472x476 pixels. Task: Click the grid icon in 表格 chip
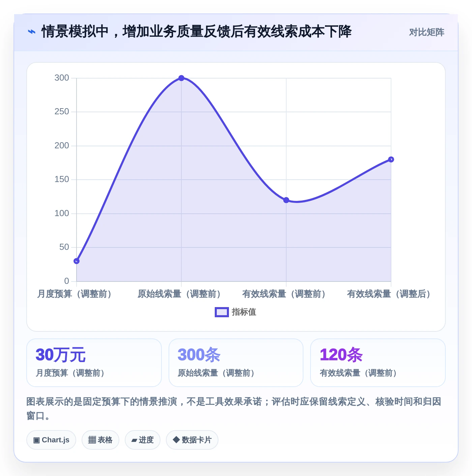(92, 440)
